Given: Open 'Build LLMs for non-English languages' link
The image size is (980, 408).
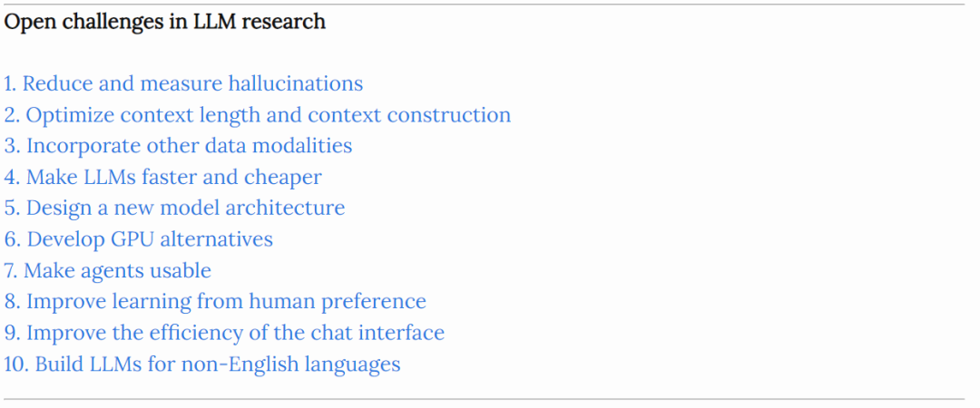Looking at the screenshot, I should [201, 364].
